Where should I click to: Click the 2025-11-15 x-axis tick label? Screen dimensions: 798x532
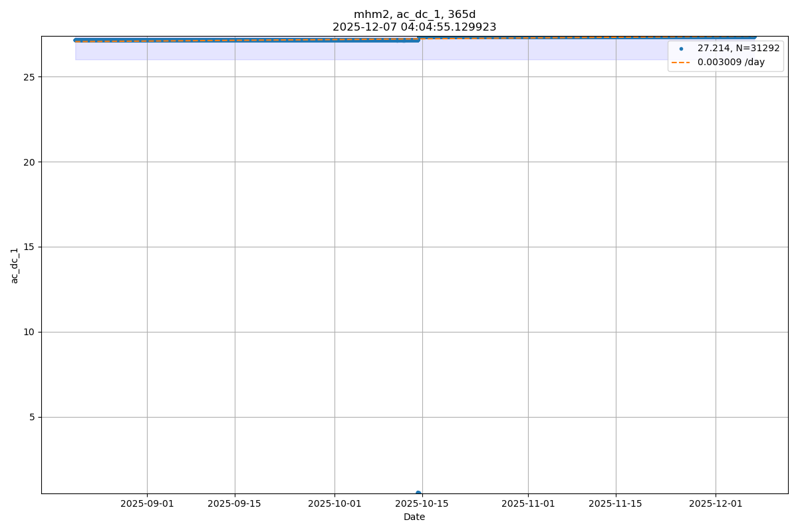click(616, 503)
